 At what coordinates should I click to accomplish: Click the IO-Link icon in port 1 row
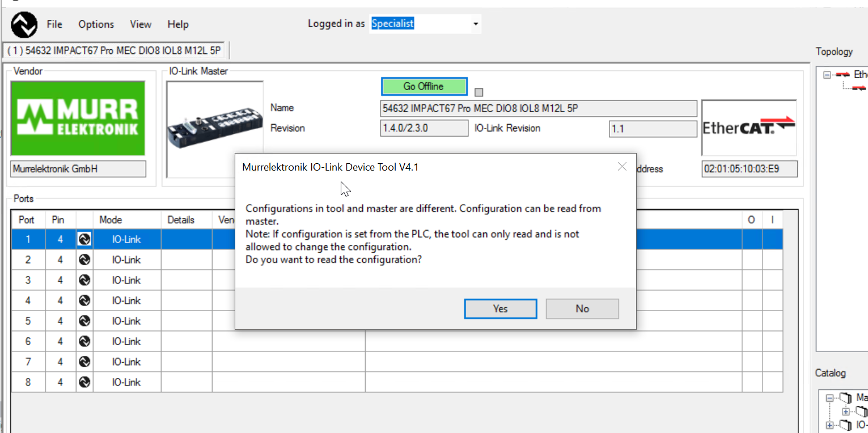pyautogui.click(x=84, y=239)
